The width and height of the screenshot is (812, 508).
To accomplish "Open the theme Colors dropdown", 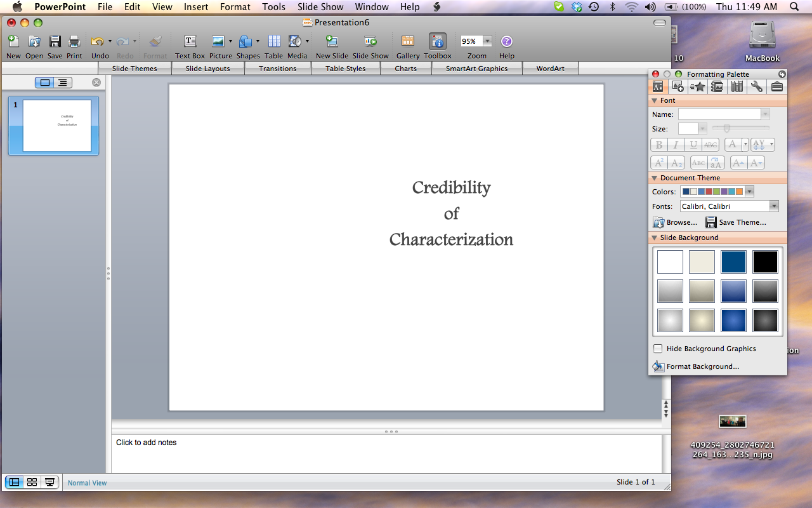I will click(x=749, y=191).
